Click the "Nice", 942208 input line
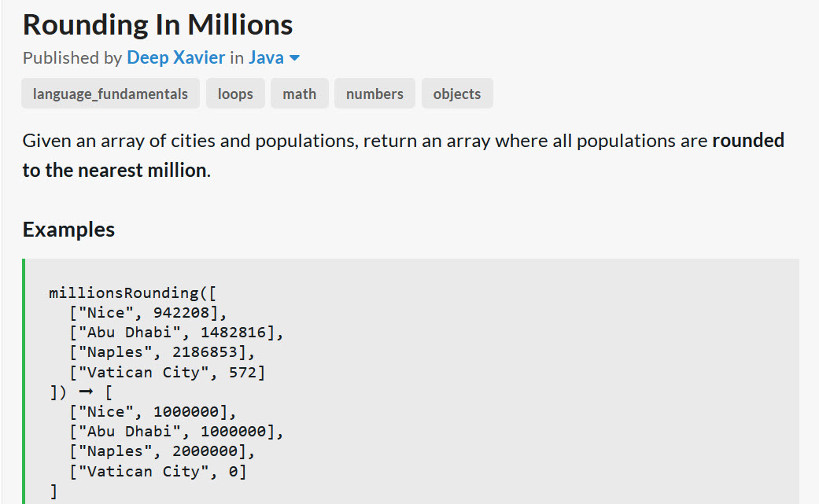 (x=148, y=312)
